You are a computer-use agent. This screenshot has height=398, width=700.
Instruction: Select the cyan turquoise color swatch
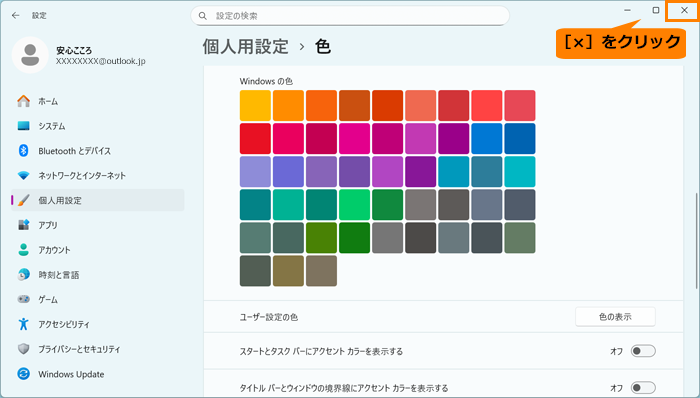tap(520, 172)
